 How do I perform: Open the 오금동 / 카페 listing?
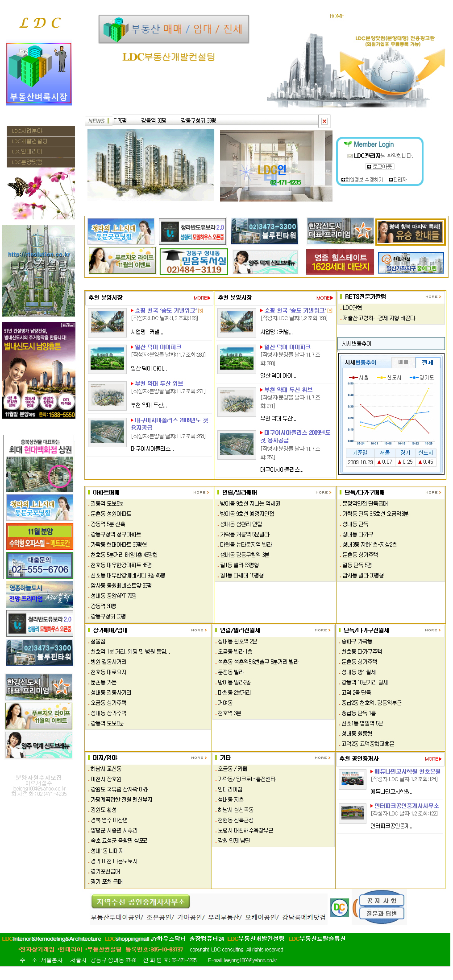[x=232, y=769]
